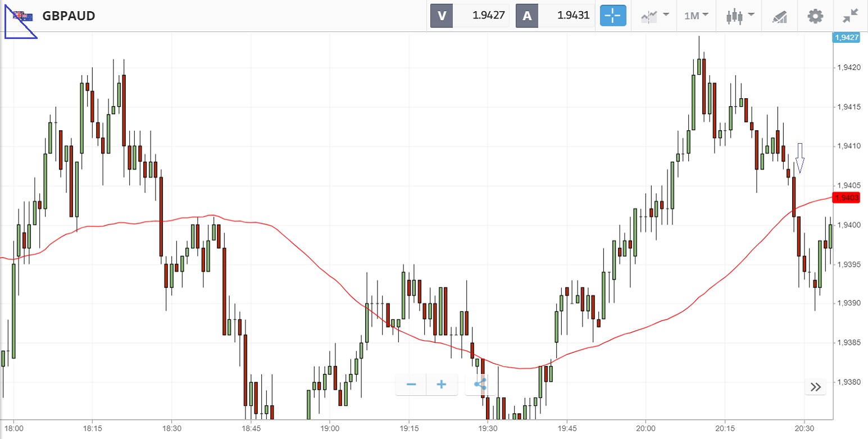868x439 pixels.
Task: Open the indicators dropdown in the toolbar
Action: (x=655, y=16)
